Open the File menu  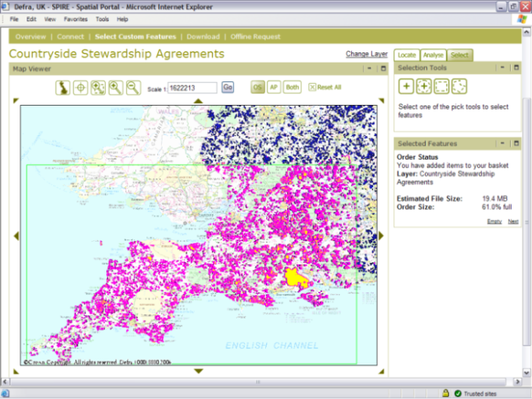(14, 19)
